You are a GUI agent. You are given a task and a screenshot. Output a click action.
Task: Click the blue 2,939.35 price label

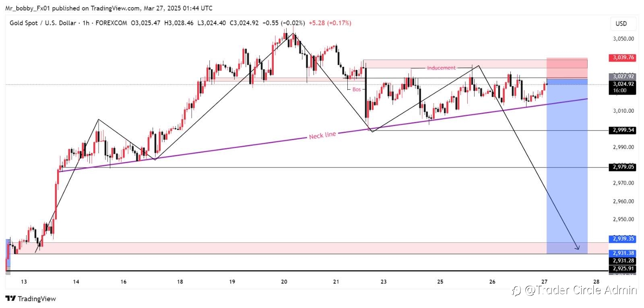(x=623, y=239)
